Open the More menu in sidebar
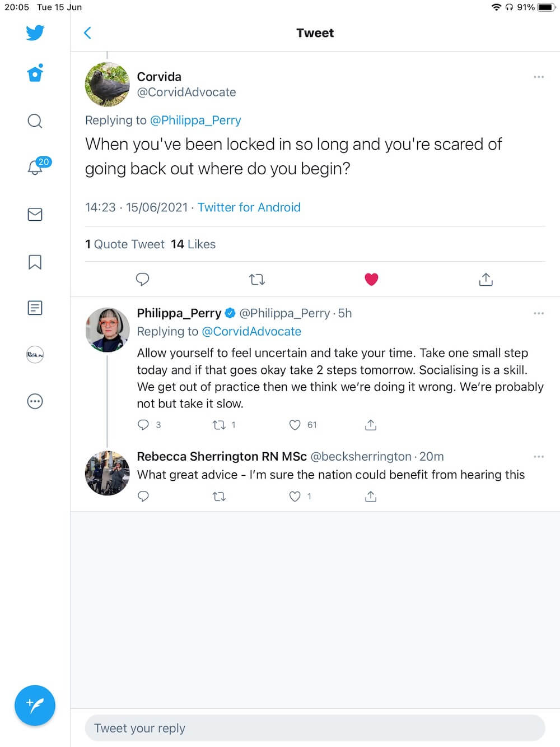 point(35,401)
